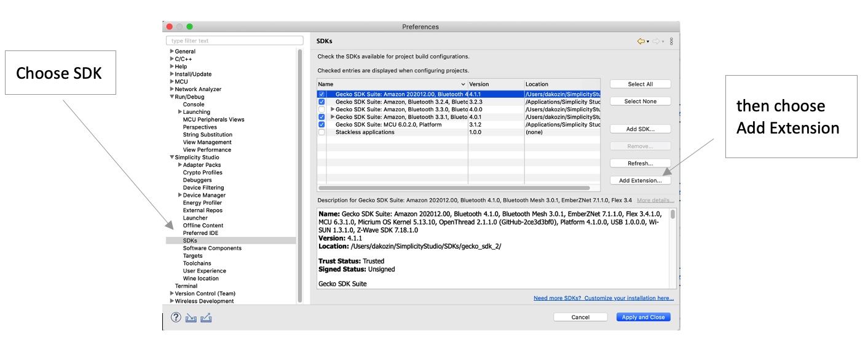Select Toolchains in the preferences tree
868x355 pixels.
197,263
